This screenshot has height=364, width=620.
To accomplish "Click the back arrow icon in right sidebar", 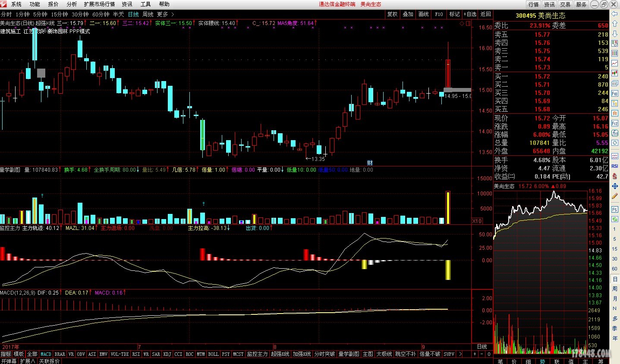I will tap(615, 14).
